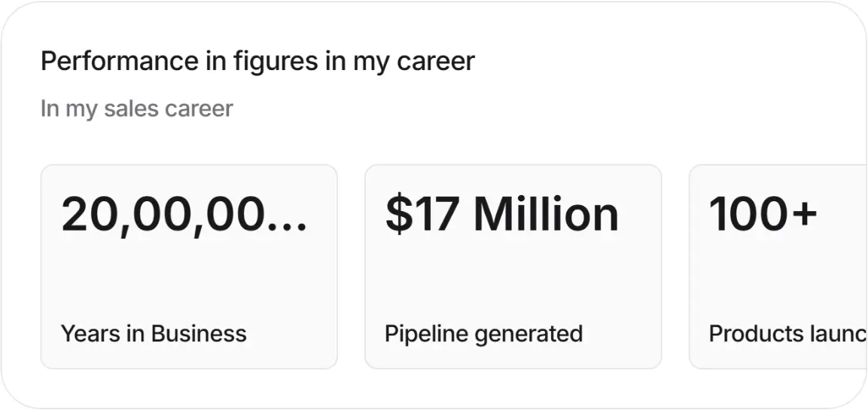Select the 'Products launc' label text
Image resolution: width=868 pixels, height=410 pixels.
[x=787, y=334]
